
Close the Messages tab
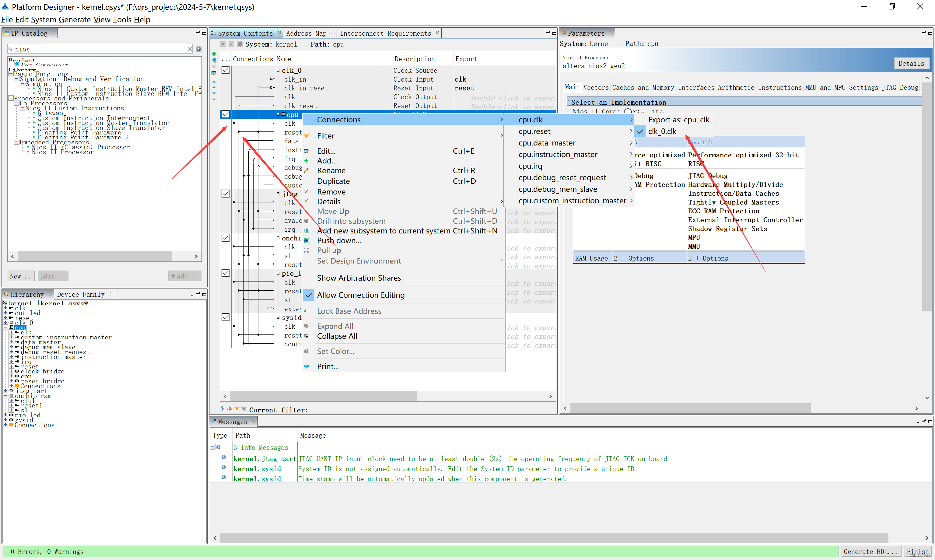254,421
